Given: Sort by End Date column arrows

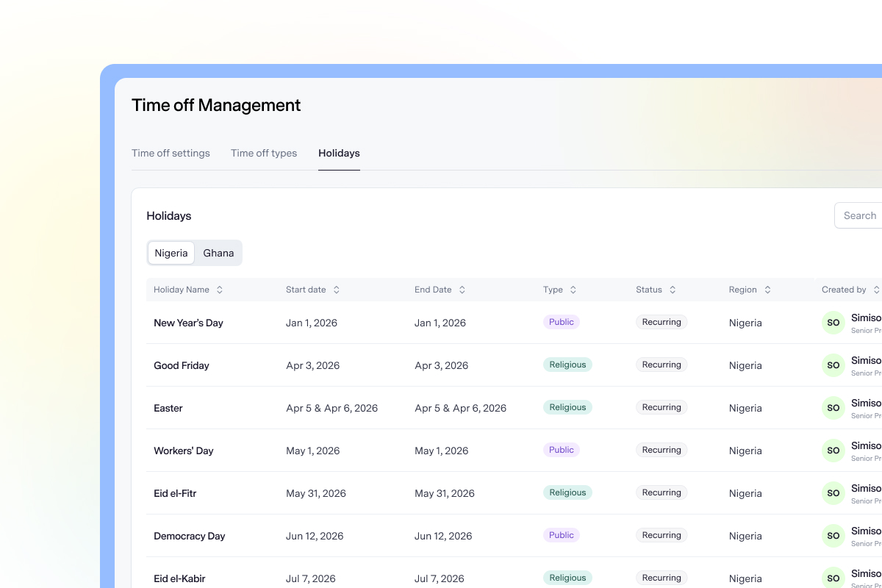Looking at the screenshot, I should pyautogui.click(x=462, y=290).
